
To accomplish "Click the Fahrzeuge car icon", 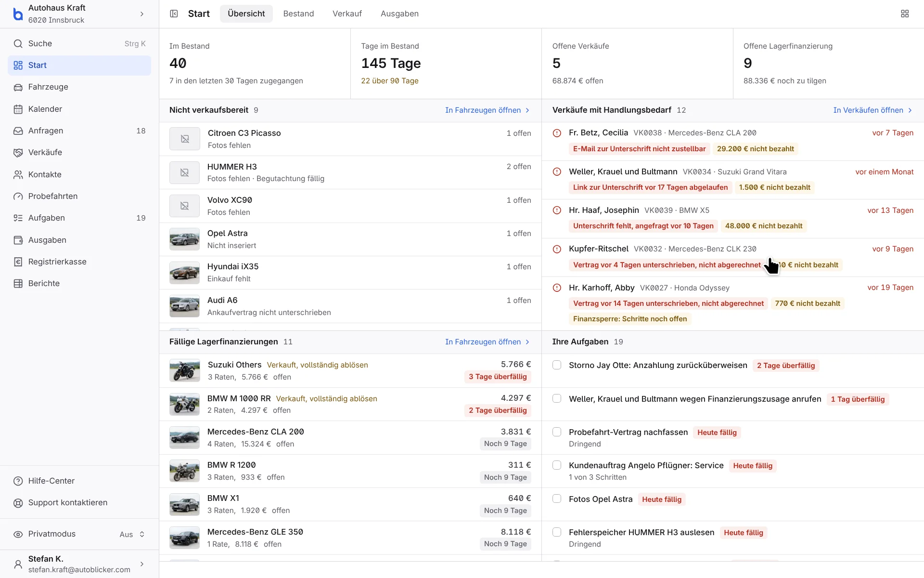I will coord(18,87).
